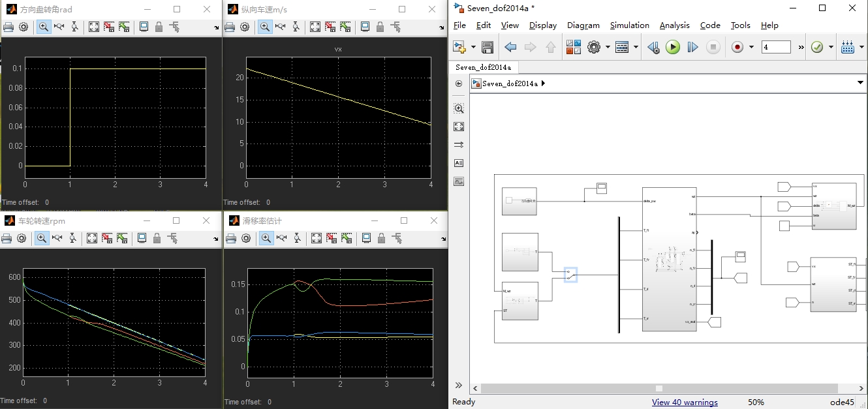
Task: Open parameters gear in 滑移率估计 scope
Action: point(246,238)
